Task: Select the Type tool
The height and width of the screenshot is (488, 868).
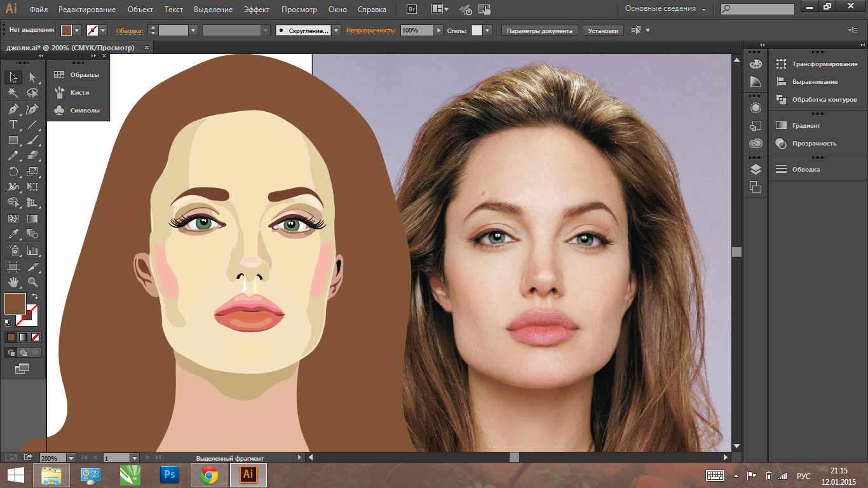Action: (x=13, y=125)
